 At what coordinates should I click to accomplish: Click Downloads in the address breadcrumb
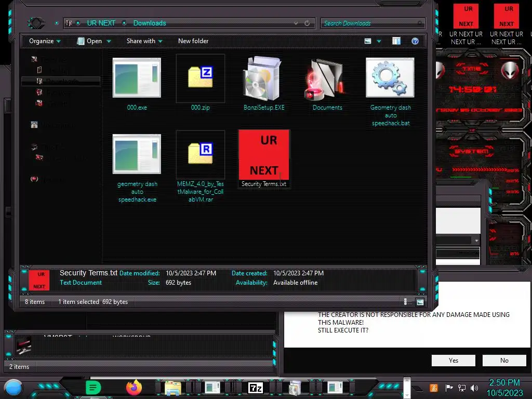coord(149,23)
